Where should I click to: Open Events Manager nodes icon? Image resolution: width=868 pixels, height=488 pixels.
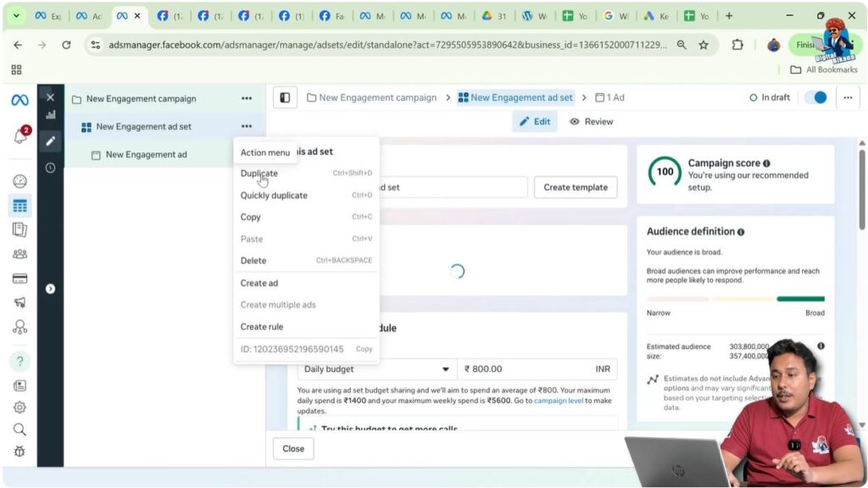click(20, 327)
